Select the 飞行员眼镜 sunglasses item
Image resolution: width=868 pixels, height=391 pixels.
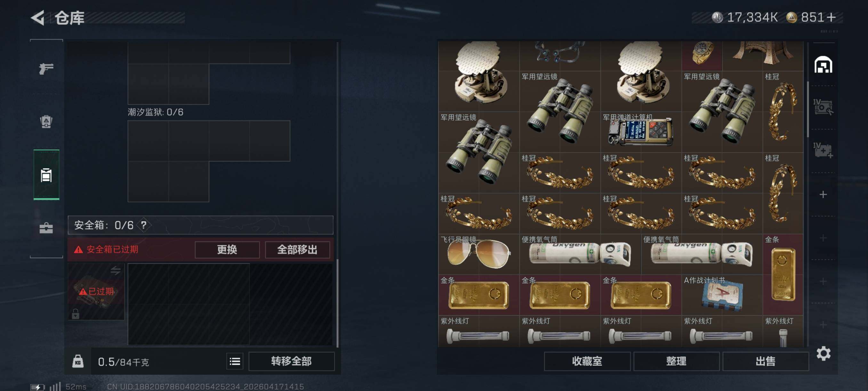coord(478,254)
